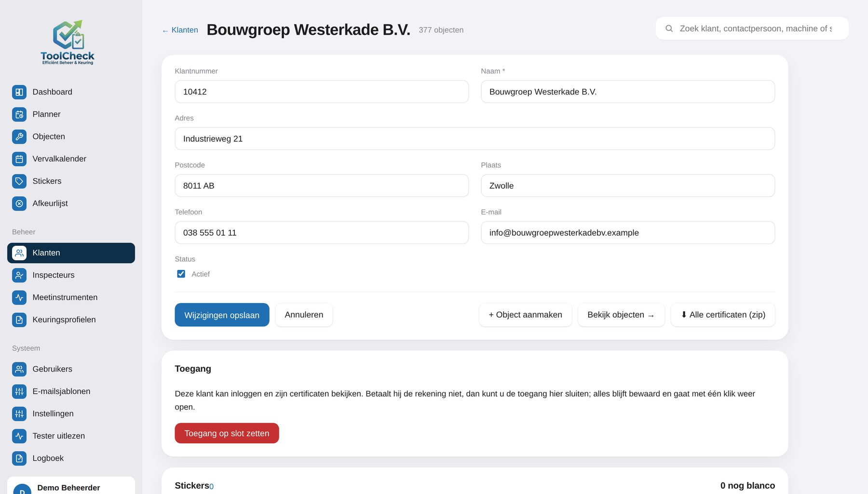Click the Plaats input field

coord(628,186)
